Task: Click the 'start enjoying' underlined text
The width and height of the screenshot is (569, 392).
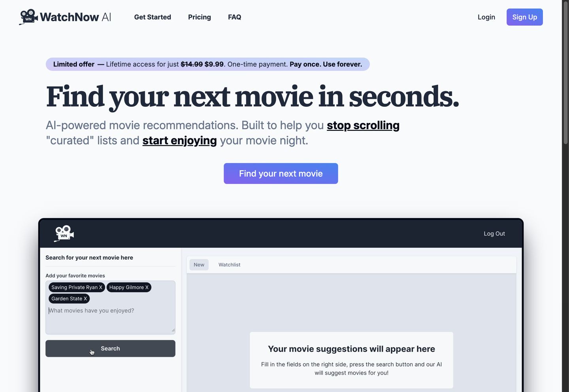Action: pos(180,141)
